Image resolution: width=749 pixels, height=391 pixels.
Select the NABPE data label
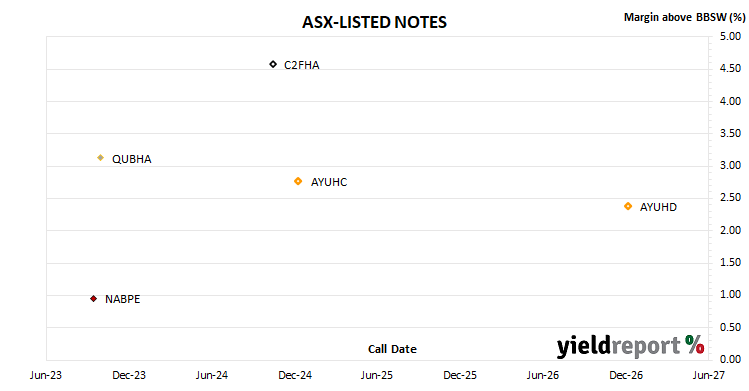pos(122,299)
